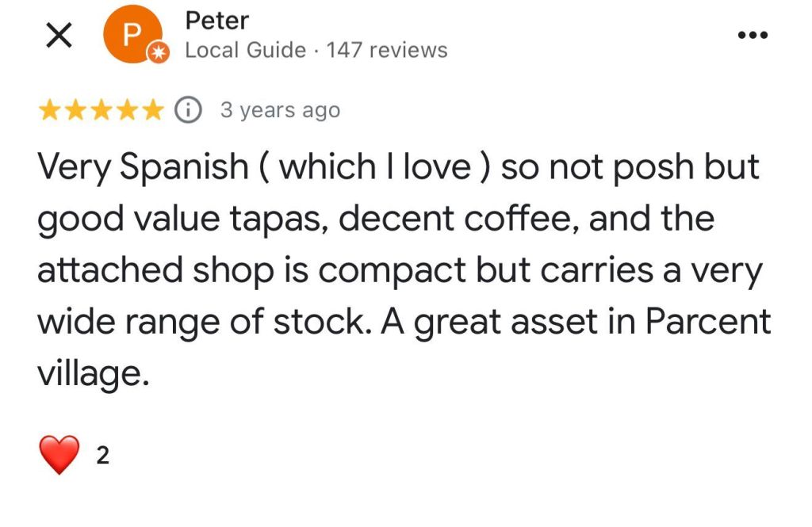The width and height of the screenshot is (812, 527).
Task: Tap the red heart reaction icon
Action: [x=59, y=455]
